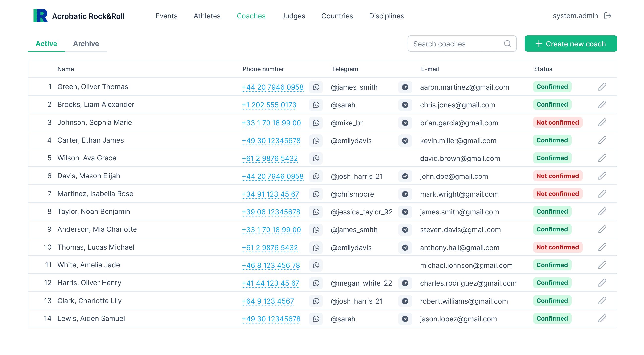Click the system.admin username

pyautogui.click(x=575, y=16)
